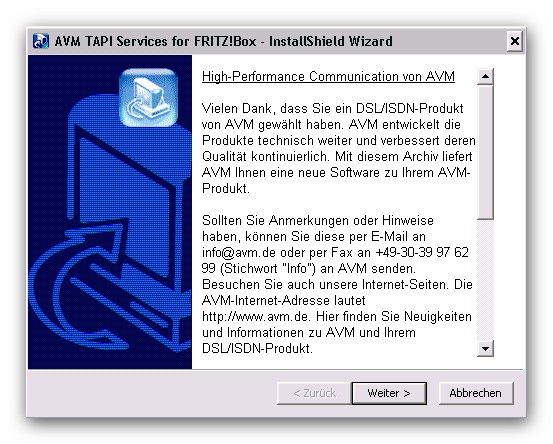Cancel setup with the Abbrechen button
This screenshot has height=444, width=553.
click(x=476, y=393)
